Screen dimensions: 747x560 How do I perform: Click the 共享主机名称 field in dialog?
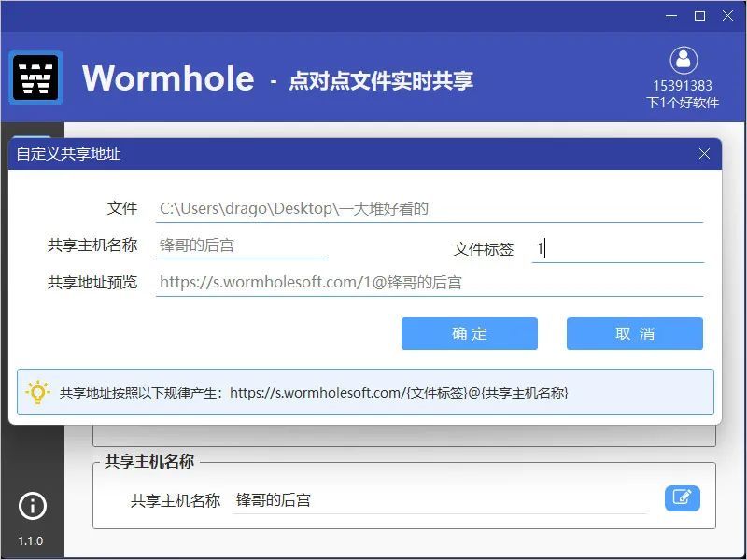pos(242,245)
